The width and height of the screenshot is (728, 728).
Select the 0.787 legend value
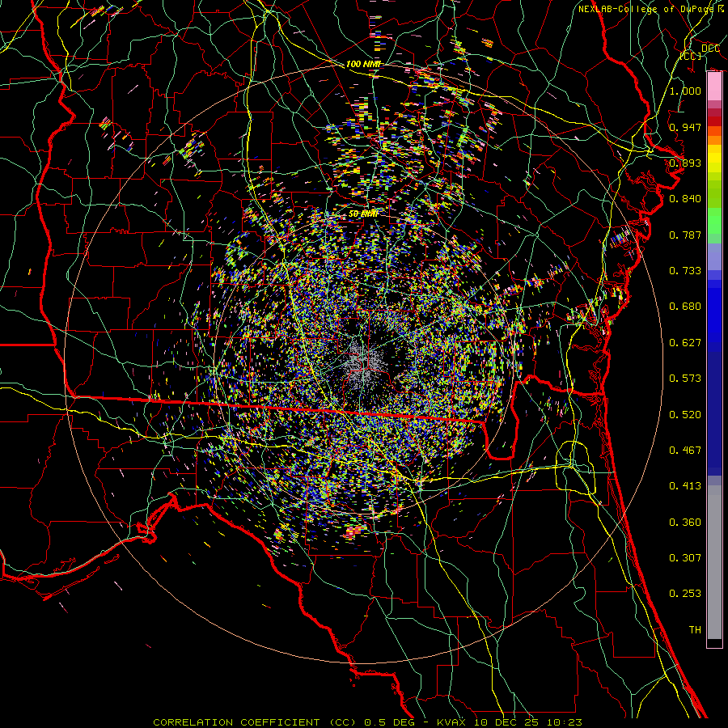[685, 235]
